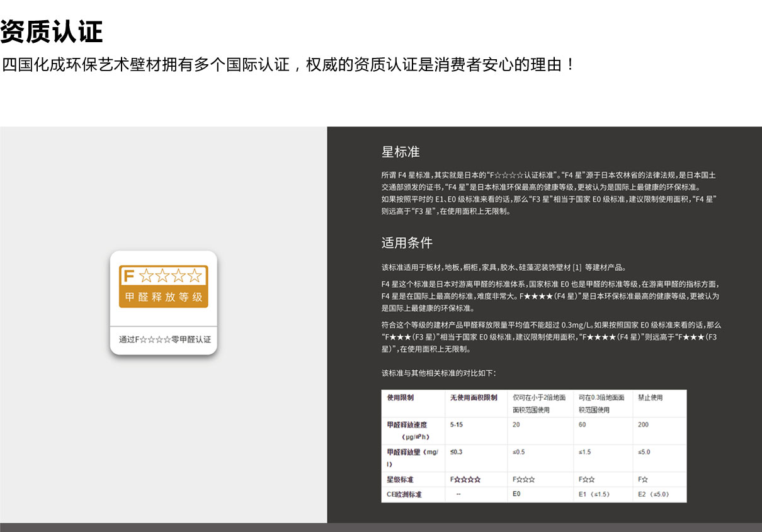Viewport: 762px width, 532px height.
Task: Select the 星标准 section heading
Action: pos(401,152)
